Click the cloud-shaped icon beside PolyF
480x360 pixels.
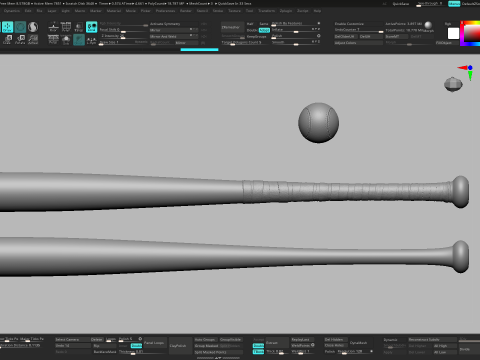click(x=66, y=39)
